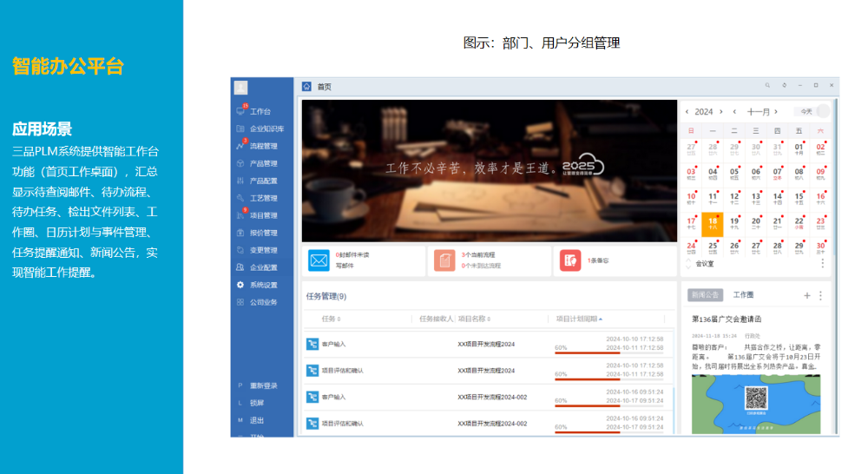Open news panel three-dot menu
Screen dimensions: 868x474
pyautogui.click(x=820, y=296)
